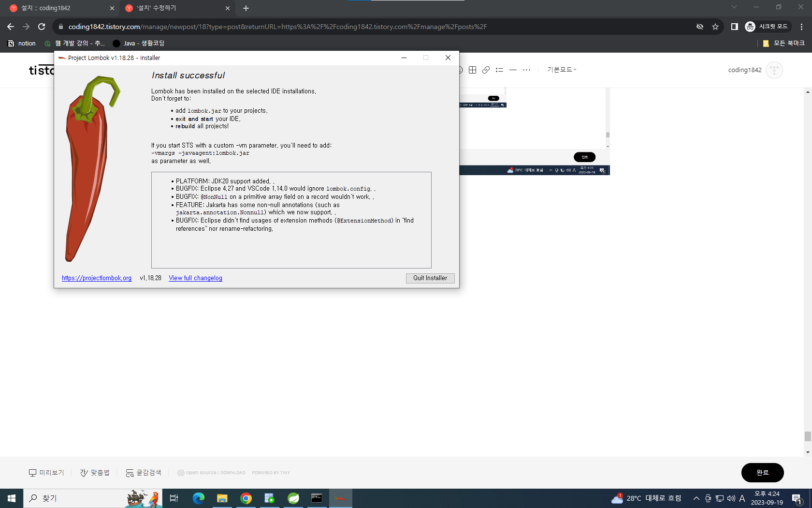812x508 pixels.
Task: Run the 맞춤법 spell check
Action: [95, 473]
